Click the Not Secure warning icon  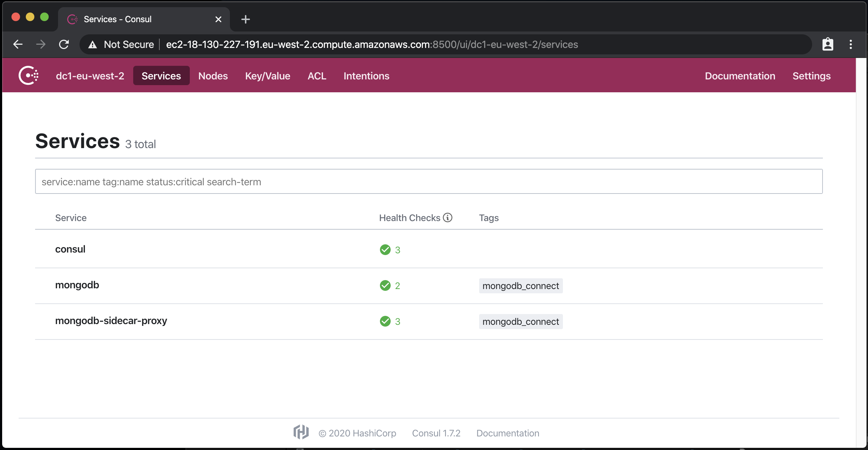pos(93,45)
